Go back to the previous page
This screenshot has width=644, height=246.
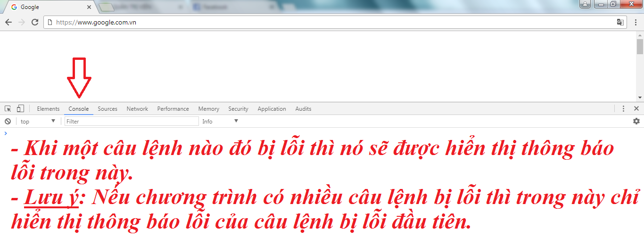[8, 22]
